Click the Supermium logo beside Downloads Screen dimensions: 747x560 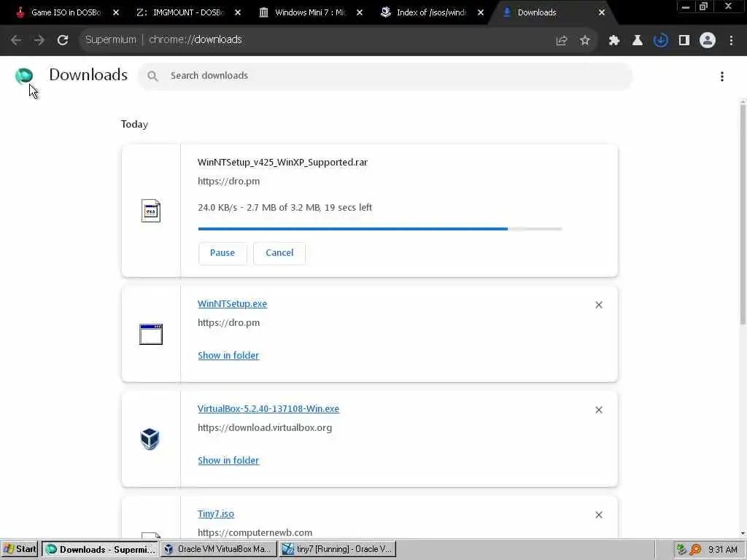[24, 75]
